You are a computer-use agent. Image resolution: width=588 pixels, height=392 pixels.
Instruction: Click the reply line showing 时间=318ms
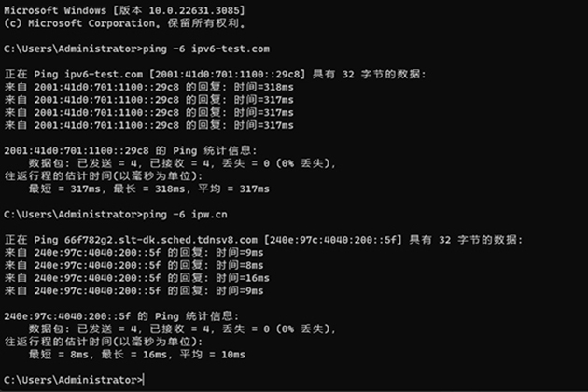pyautogui.click(x=149, y=87)
